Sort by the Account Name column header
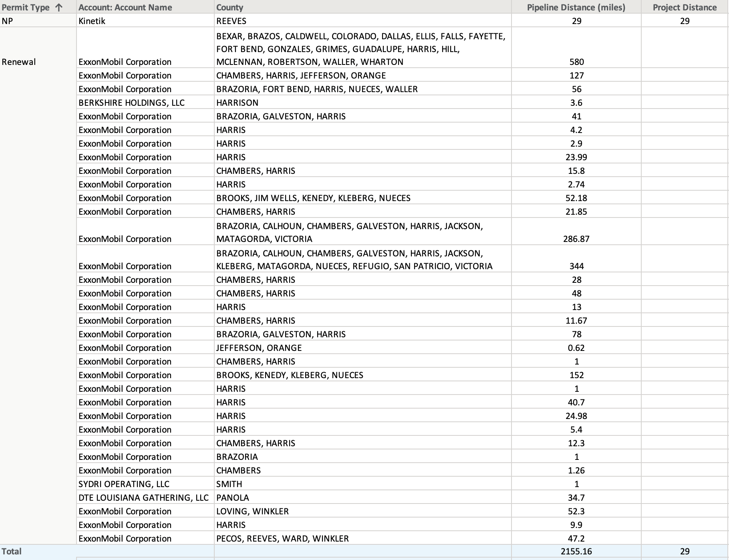 [x=125, y=7]
